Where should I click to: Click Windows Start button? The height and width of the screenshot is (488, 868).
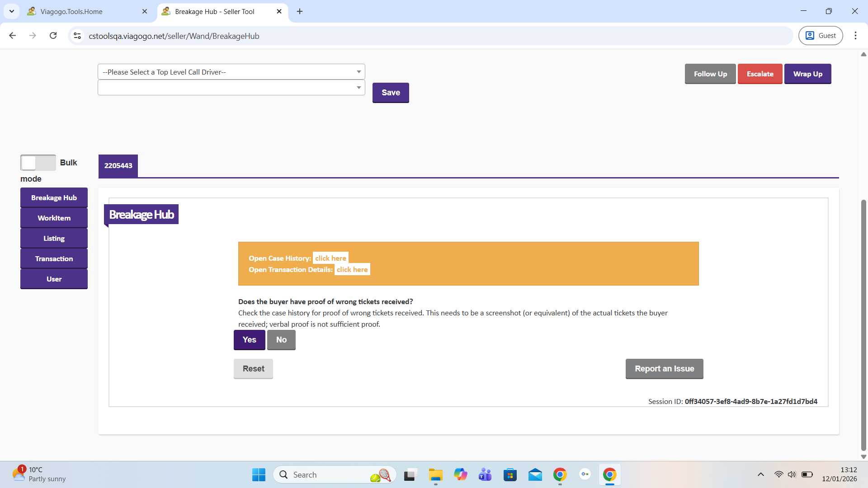coord(259,474)
